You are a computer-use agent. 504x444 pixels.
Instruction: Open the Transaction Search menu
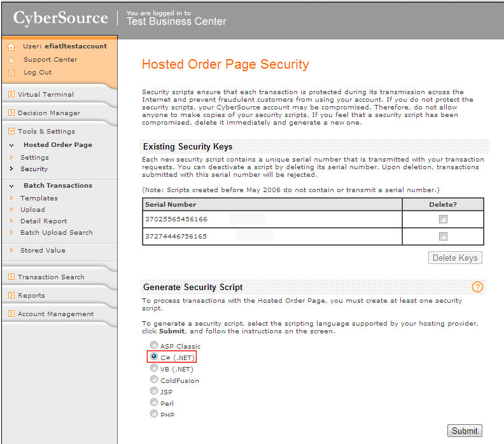point(51,277)
